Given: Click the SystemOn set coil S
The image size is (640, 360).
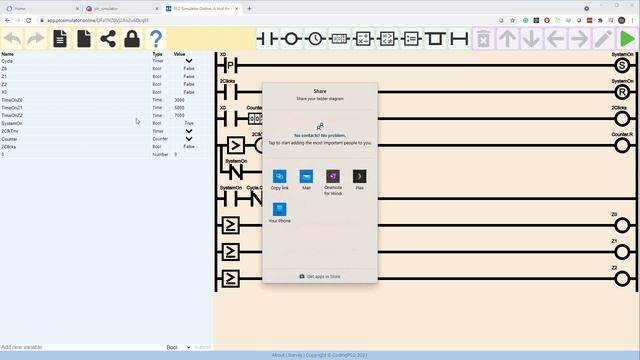Looking at the screenshot, I should click(622, 65).
